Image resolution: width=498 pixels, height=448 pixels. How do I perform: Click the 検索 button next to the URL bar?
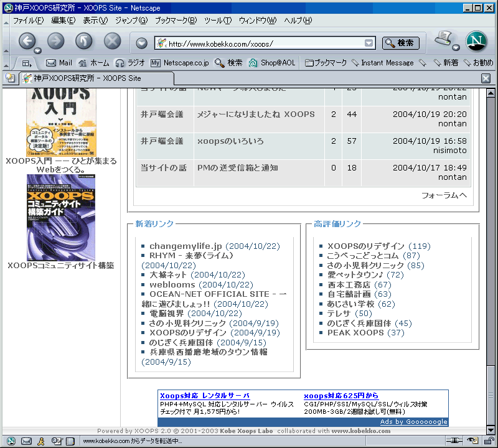pos(401,43)
